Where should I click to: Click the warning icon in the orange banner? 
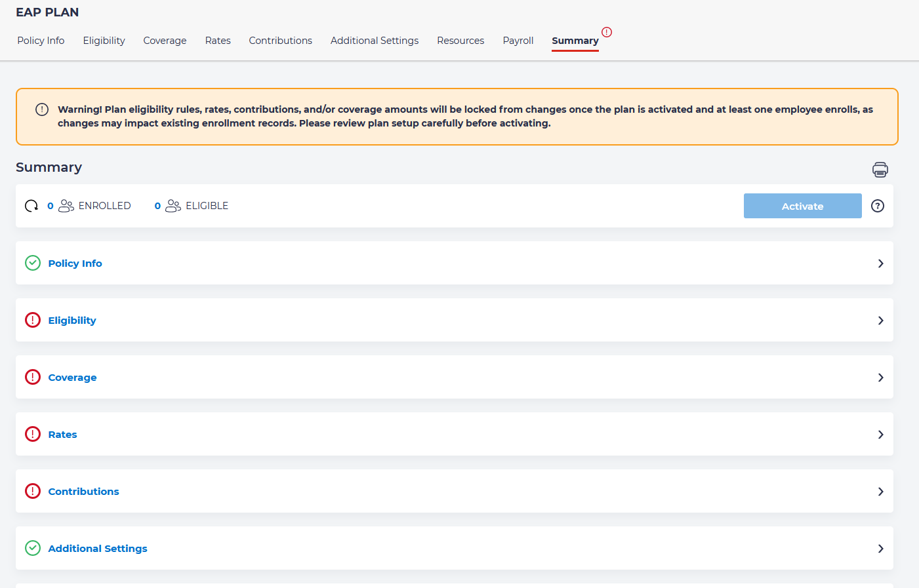(x=42, y=109)
